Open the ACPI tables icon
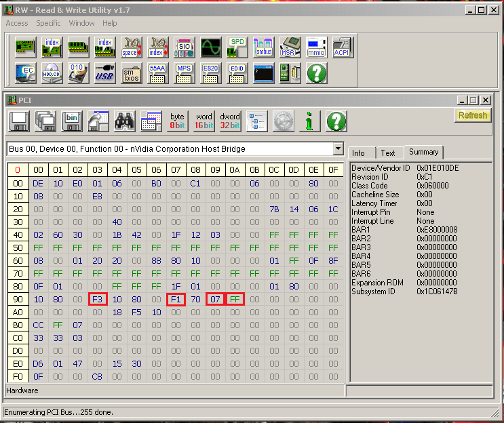The image size is (504, 423). (x=343, y=47)
